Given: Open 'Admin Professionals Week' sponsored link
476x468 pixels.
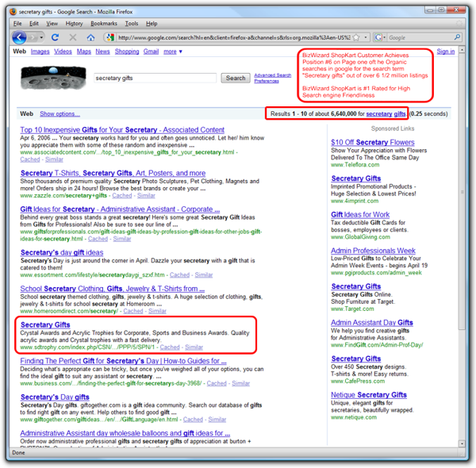Looking at the screenshot, I should [373, 251].
